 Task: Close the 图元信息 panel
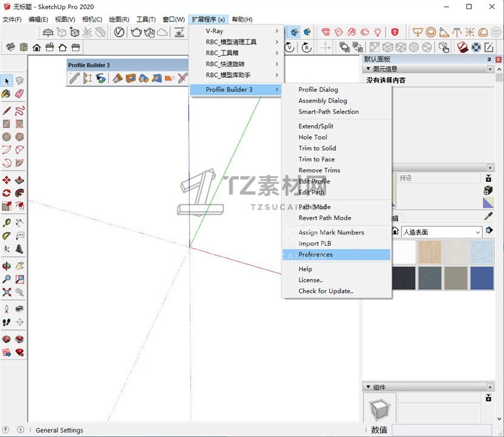490,69
